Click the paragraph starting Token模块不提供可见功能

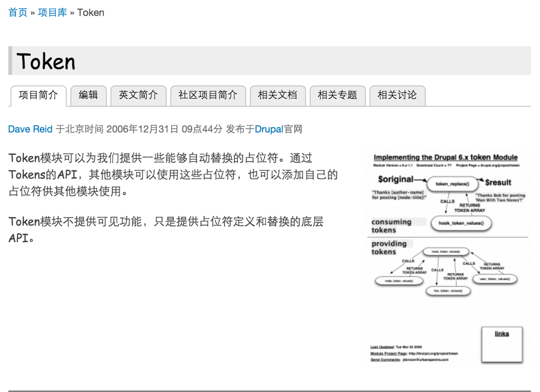click(166, 230)
